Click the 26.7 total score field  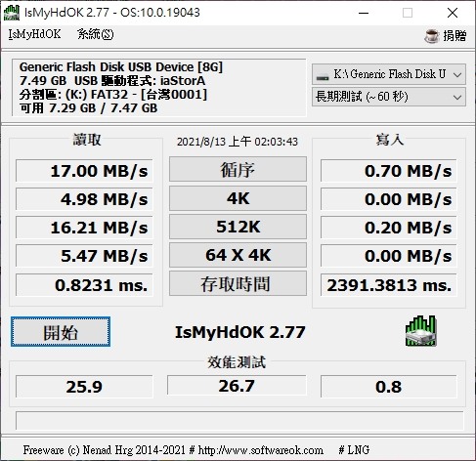[237, 386]
